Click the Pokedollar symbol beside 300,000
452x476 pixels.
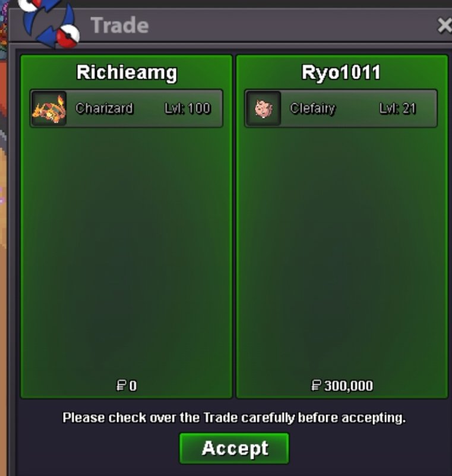316,386
